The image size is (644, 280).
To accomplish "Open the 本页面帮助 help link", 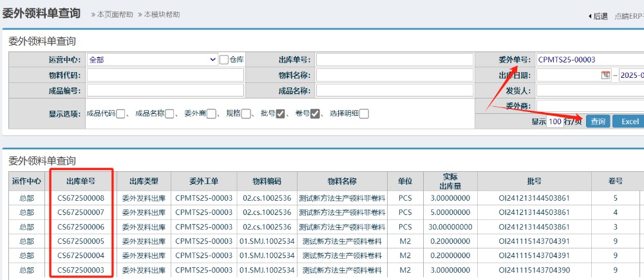I will (112, 14).
